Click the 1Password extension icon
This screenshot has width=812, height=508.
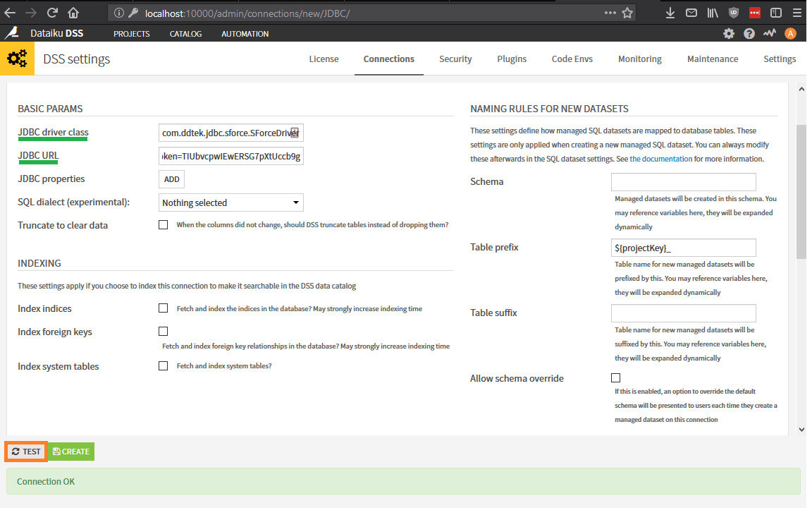754,12
